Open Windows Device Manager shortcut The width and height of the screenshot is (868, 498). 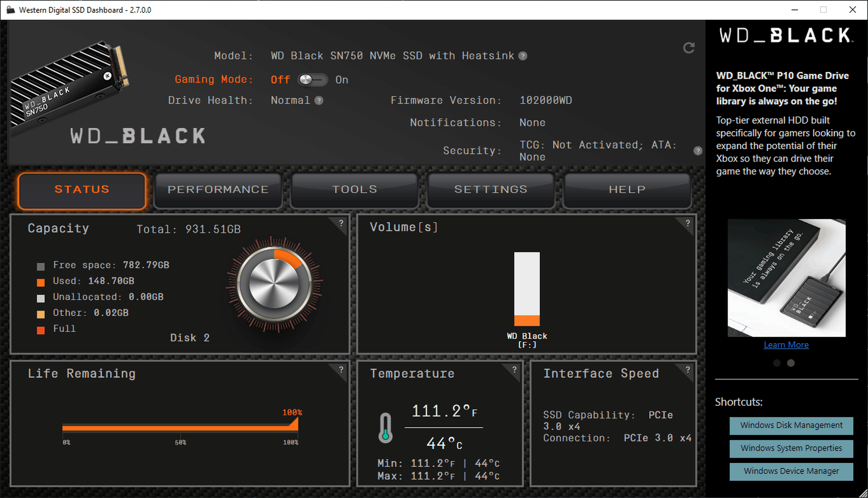point(791,472)
